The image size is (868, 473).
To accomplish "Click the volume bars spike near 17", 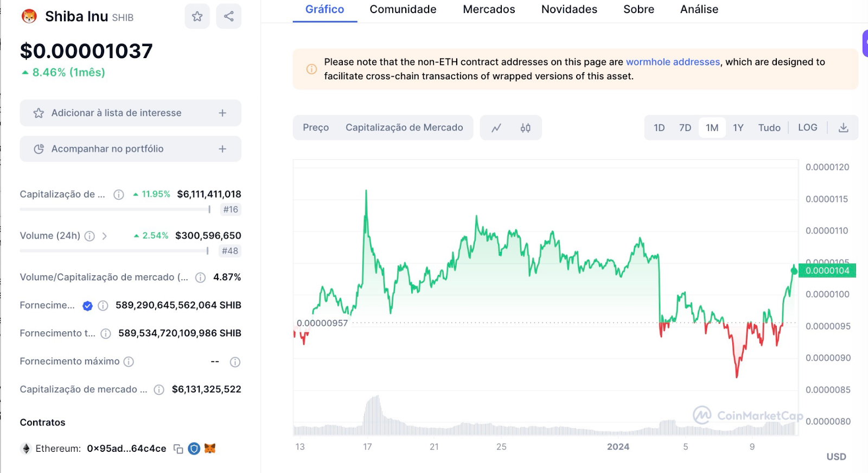I will pos(373,415).
